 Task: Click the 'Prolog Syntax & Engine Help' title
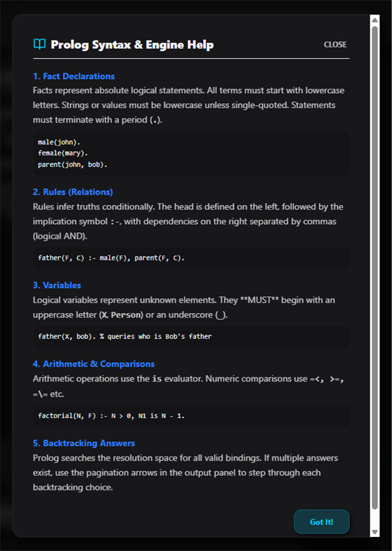132,45
